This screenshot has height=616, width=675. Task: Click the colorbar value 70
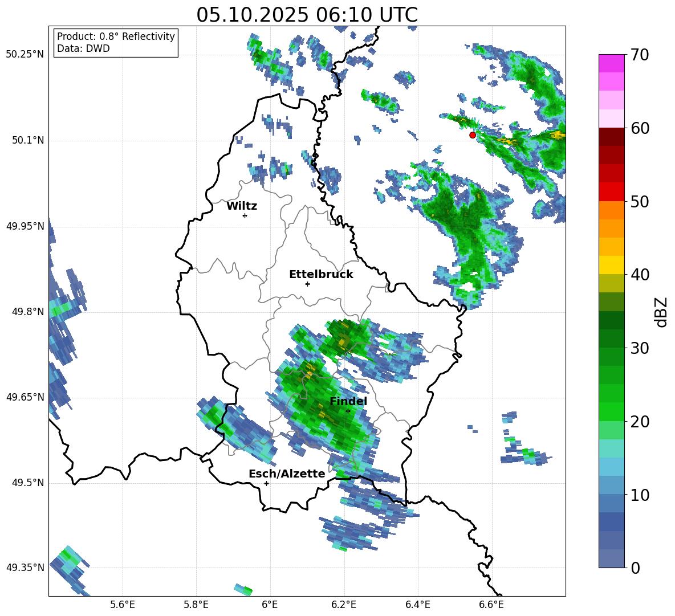[x=640, y=55]
